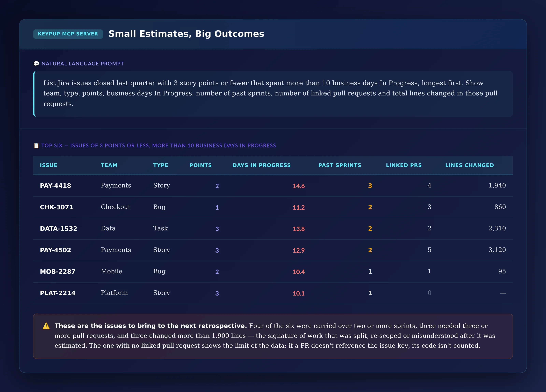Click the 10.1 days in progress value
Screen dimensions: 546x392
299,293
